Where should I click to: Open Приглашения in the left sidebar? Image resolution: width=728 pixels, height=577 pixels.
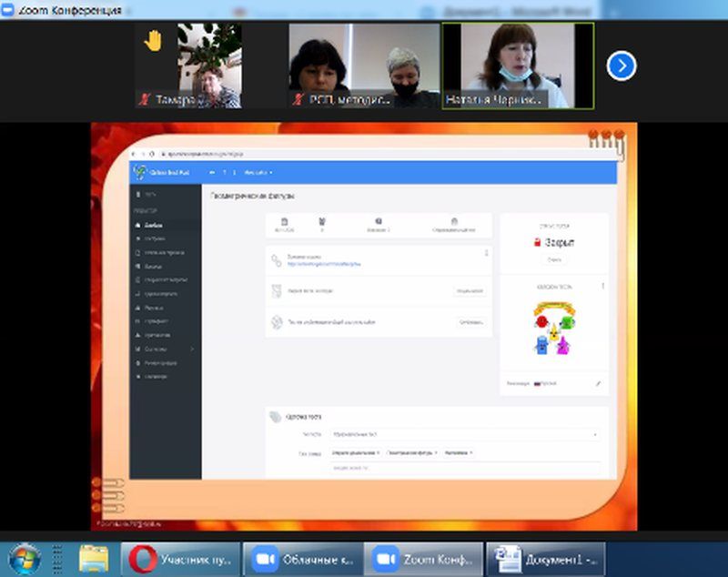157,335
